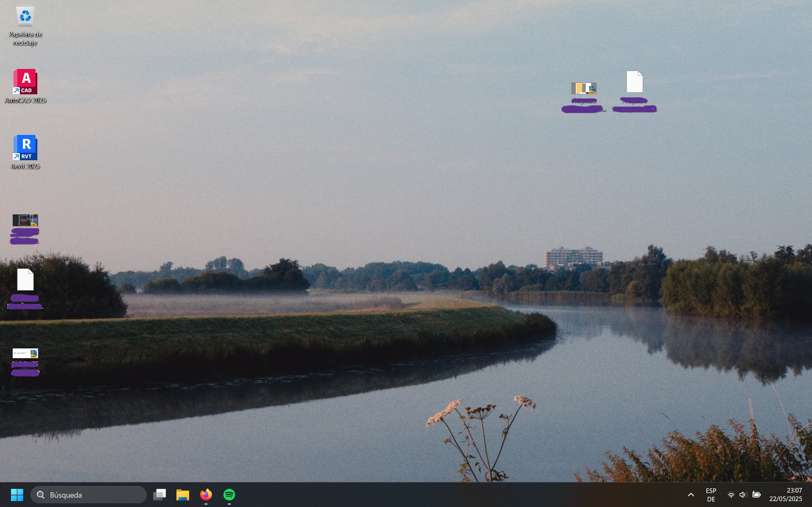Select the Papelera de reciclaje icon
Viewport: 812px width, 507px height.
click(x=25, y=25)
